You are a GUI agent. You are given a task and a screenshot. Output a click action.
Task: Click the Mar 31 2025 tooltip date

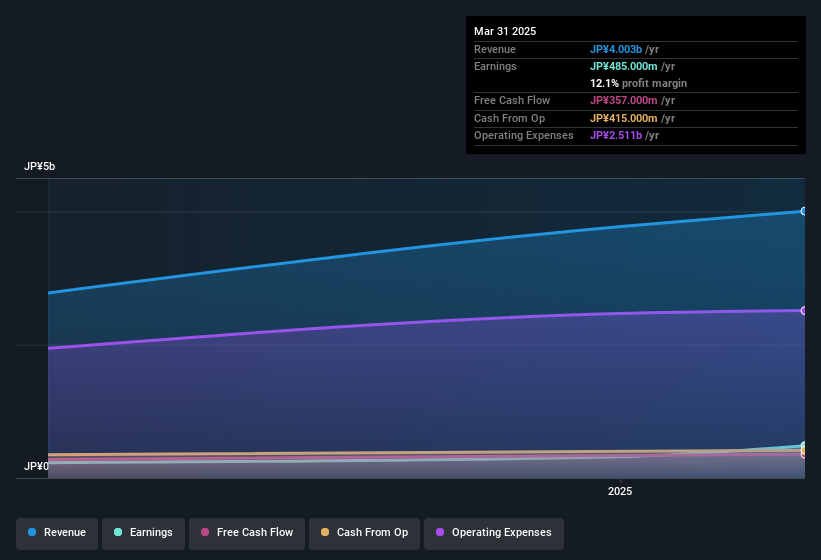[x=505, y=31]
